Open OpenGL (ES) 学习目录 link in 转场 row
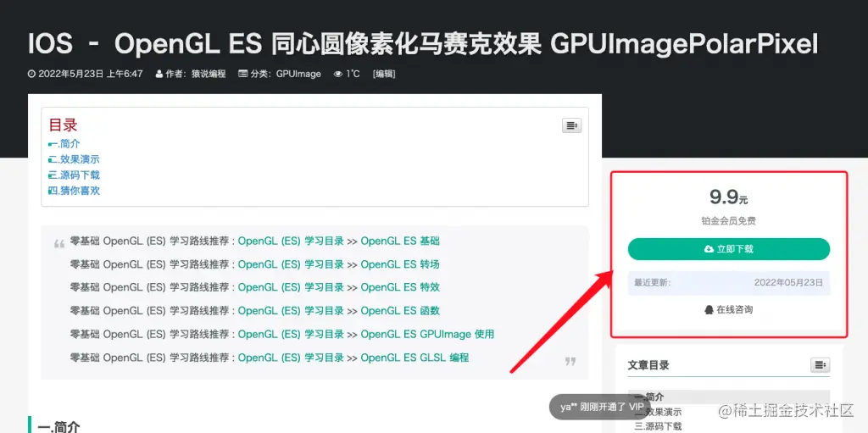This screenshot has width=868, height=433. [292, 264]
